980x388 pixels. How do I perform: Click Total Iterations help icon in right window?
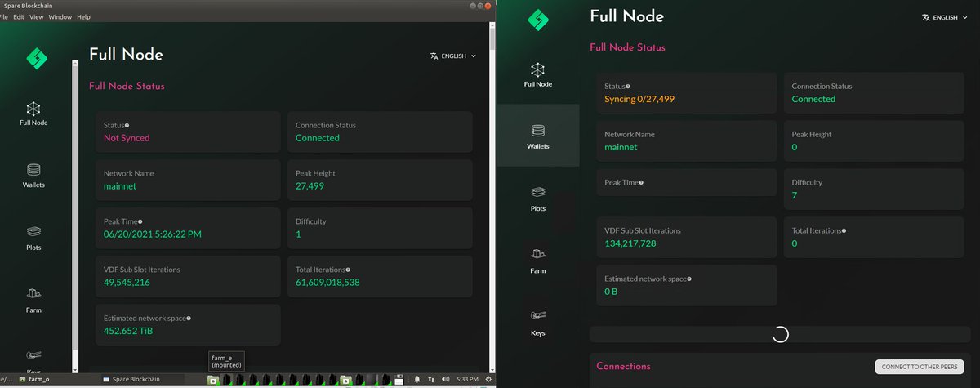[844, 230]
